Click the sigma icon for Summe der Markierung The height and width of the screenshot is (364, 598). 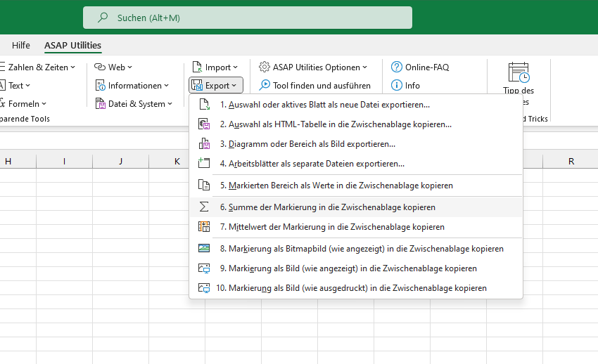pyautogui.click(x=204, y=207)
